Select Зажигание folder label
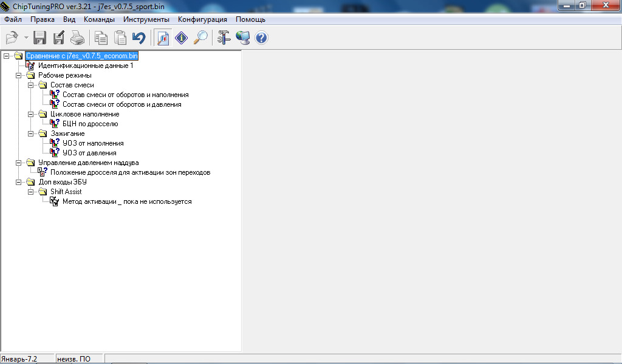622x364 pixels. click(x=67, y=133)
